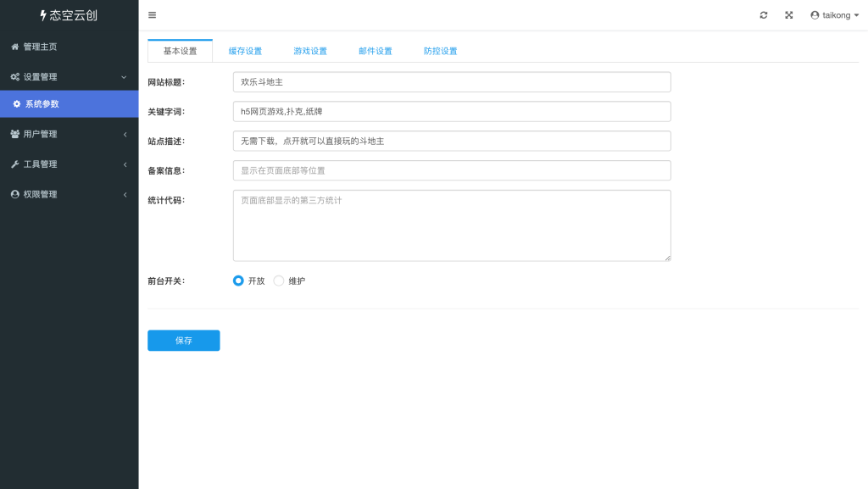This screenshot has width=868, height=489.
Task: Click the refresh icon in the top bar
Action: (x=763, y=14)
